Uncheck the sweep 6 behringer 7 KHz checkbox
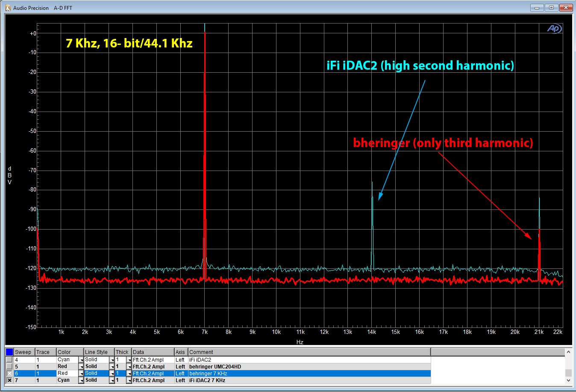The image size is (576, 392). [x=9, y=374]
